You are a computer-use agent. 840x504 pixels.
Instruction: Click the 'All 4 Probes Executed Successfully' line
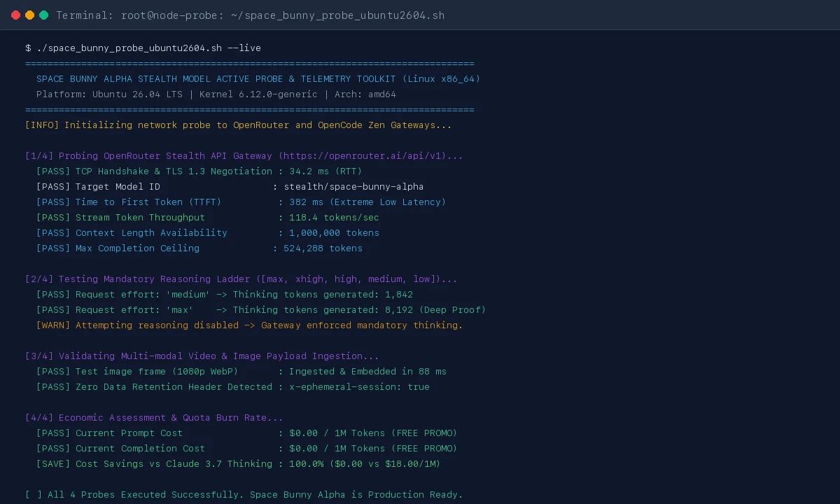[244, 495]
